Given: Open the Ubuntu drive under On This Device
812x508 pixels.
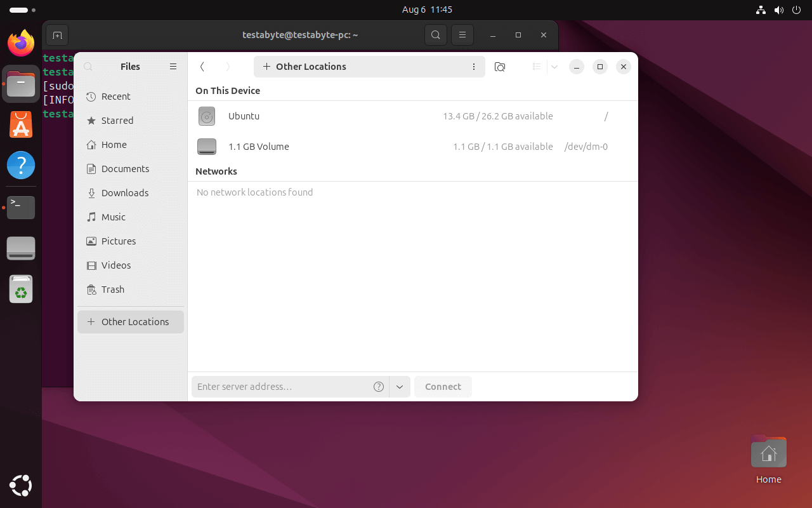Looking at the screenshot, I should point(244,116).
